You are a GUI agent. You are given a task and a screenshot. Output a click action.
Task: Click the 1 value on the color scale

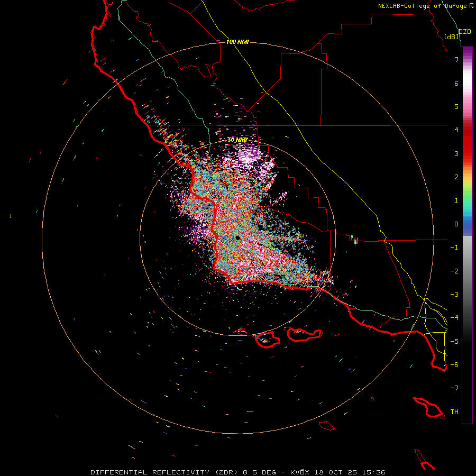(456, 200)
